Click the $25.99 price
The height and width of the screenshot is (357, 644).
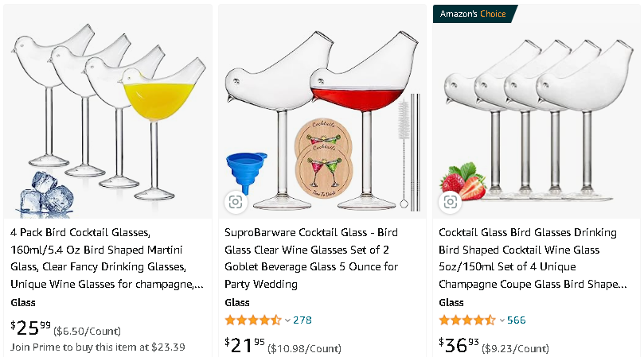(x=30, y=327)
